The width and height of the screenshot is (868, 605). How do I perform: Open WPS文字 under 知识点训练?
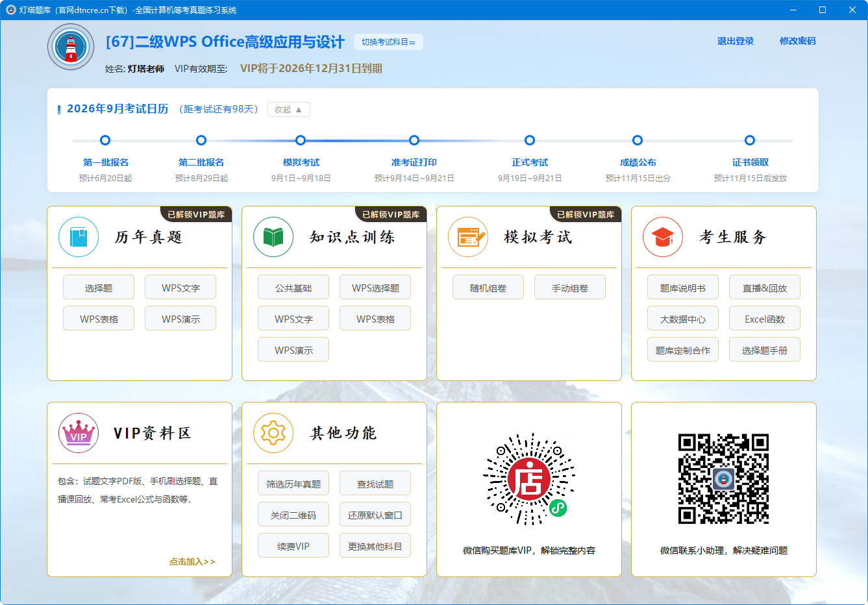pos(293,319)
